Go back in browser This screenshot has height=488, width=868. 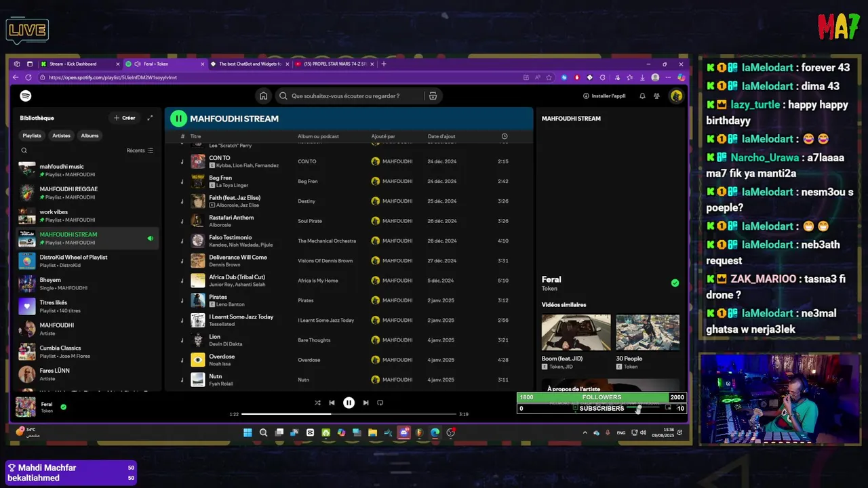pyautogui.click(x=16, y=77)
